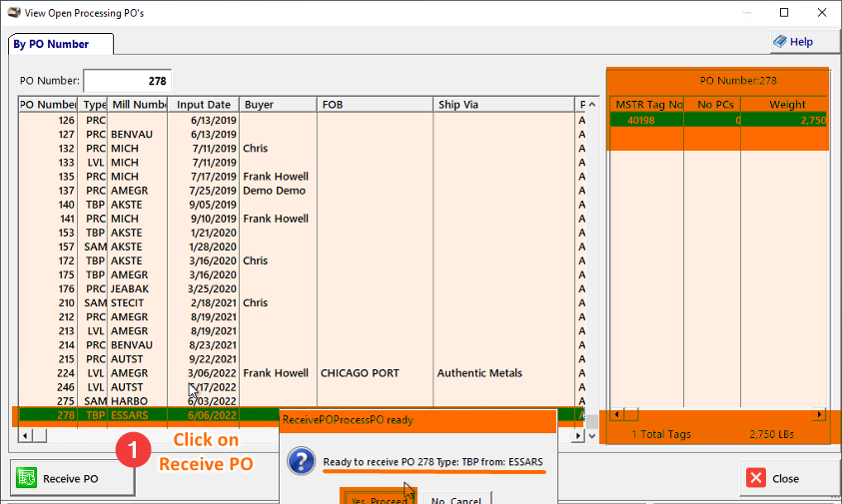Click the Input Date column header
This screenshot has width=842, height=504.
pyautogui.click(x=204, y=104)
